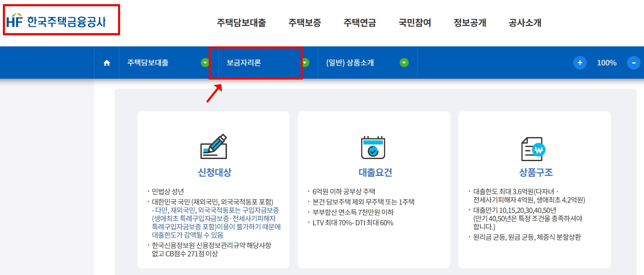644x275 pixels.
Task: Open the 정보공개 top menu
Action: pyautogui.click(x=470, y=23)
